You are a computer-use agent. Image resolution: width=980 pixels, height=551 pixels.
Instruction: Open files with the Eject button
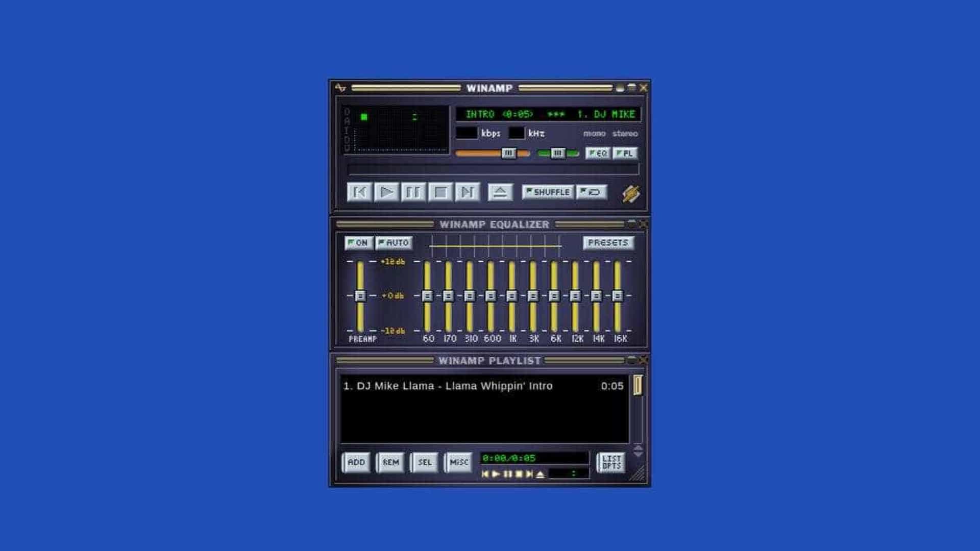click(500, 192)
